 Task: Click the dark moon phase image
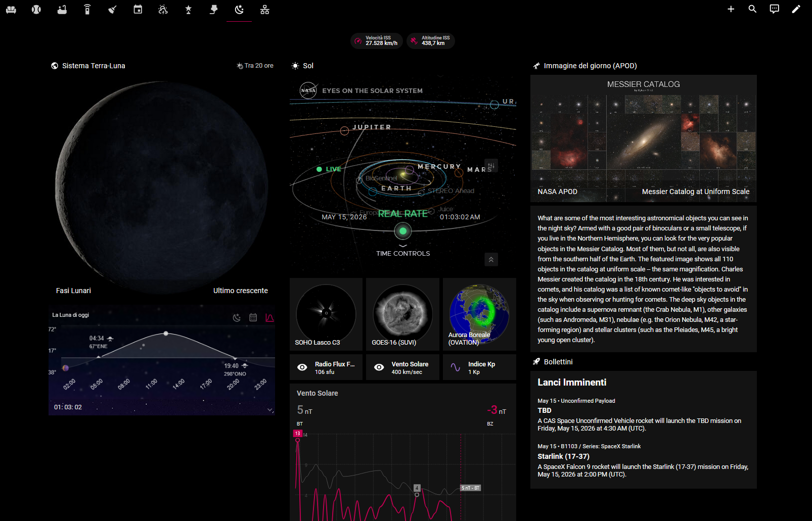point(161,187)
